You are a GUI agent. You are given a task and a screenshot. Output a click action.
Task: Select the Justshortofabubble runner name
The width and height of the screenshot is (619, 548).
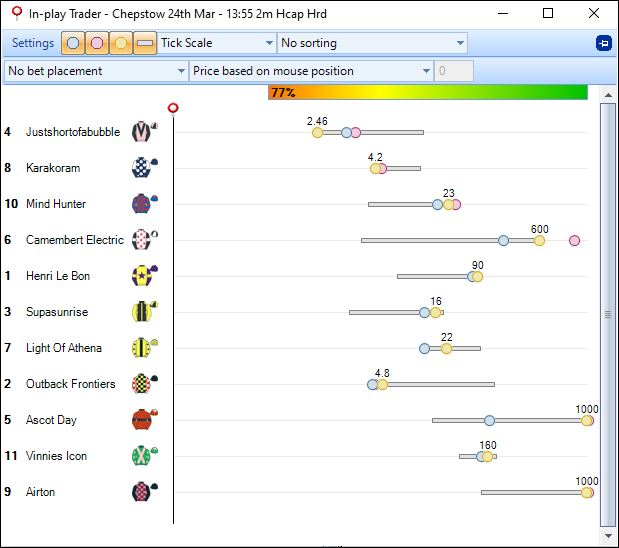click(x=73, y=132)
